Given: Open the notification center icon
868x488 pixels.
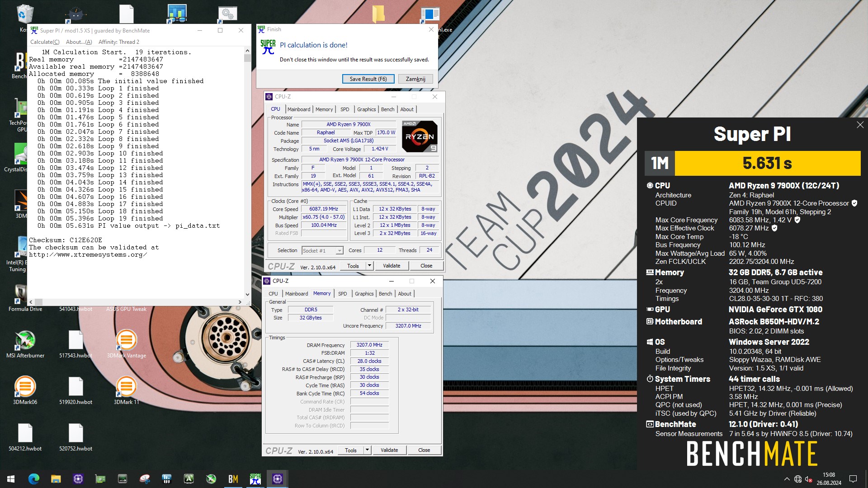Looking at the screenshot, I should point(853,479).
